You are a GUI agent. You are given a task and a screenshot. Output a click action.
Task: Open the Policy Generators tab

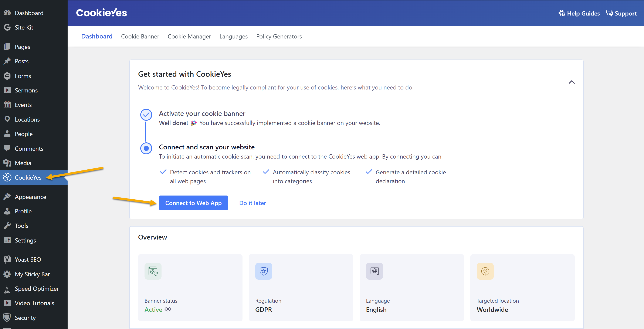[x=279, y=37]
